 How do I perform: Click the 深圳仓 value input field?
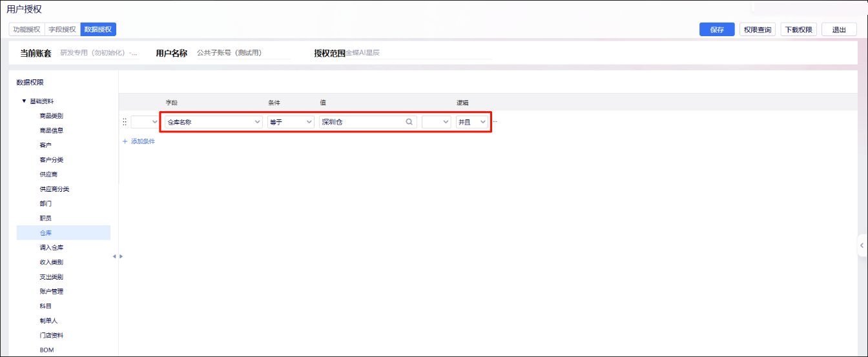368,121
